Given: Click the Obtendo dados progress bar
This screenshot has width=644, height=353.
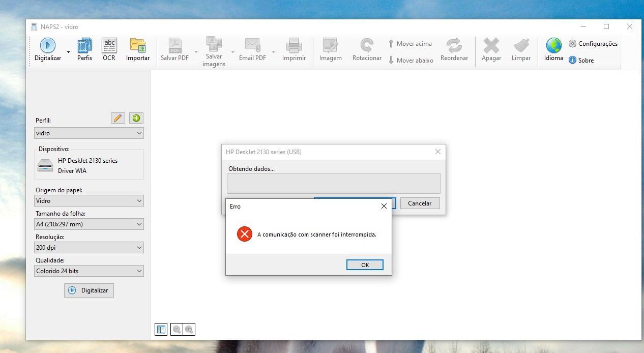Looking at the screenshot, I should click(334, 183).
